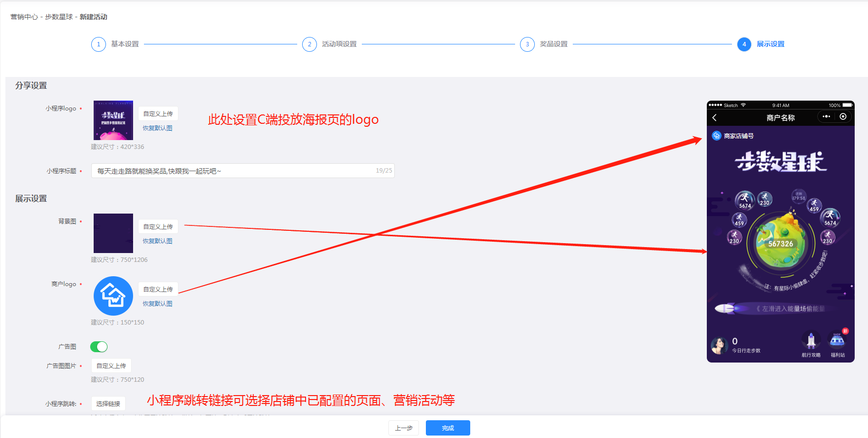Click 上一步 to go back
Viewport: 868px width, 438px height.
404,428
